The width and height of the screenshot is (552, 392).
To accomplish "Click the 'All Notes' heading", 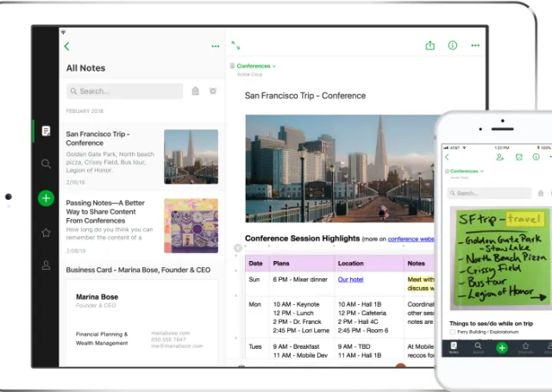I will tap(86, 68).
